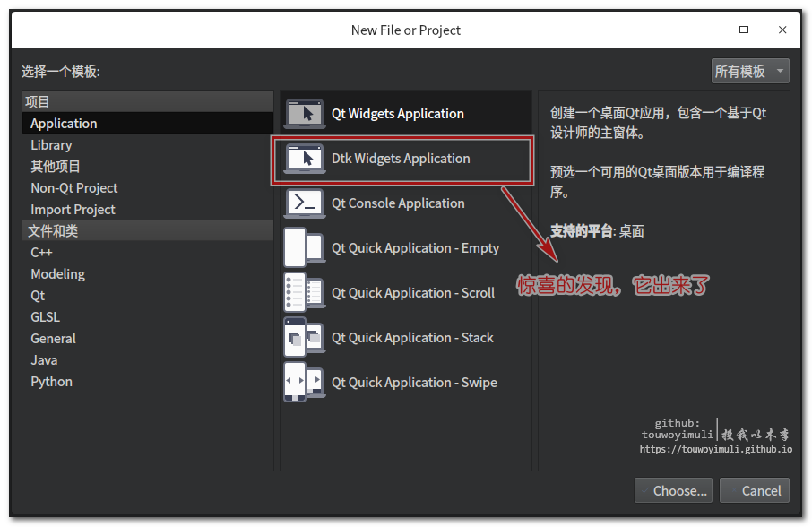Image resolution: width=812 pixels, height=527 pixels.
Task: Select the General file category
Action: coord(148,339)
